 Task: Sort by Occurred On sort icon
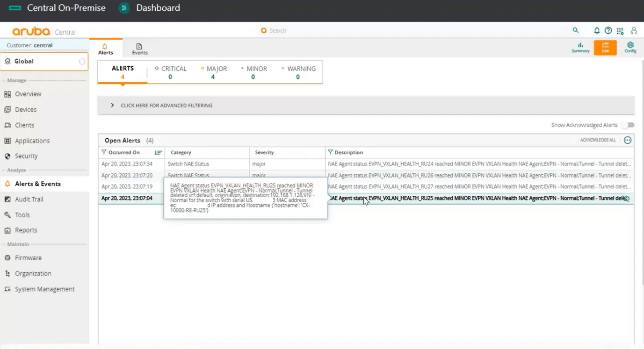point(158,153)
